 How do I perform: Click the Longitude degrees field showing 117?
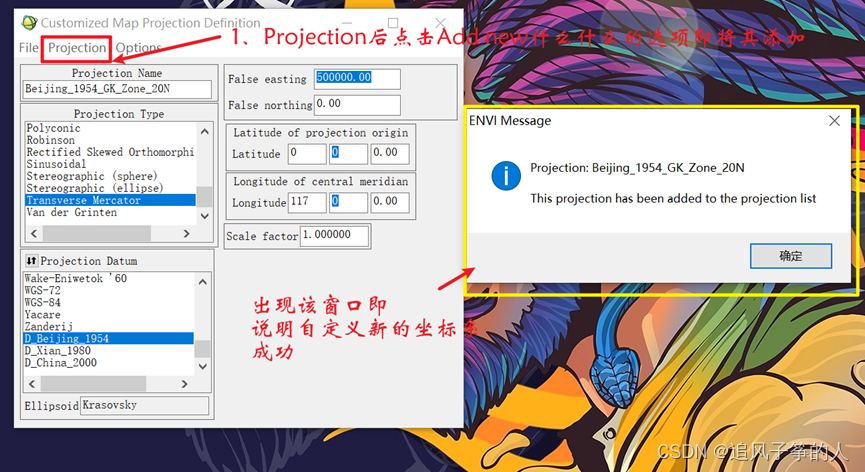[307, 202]
